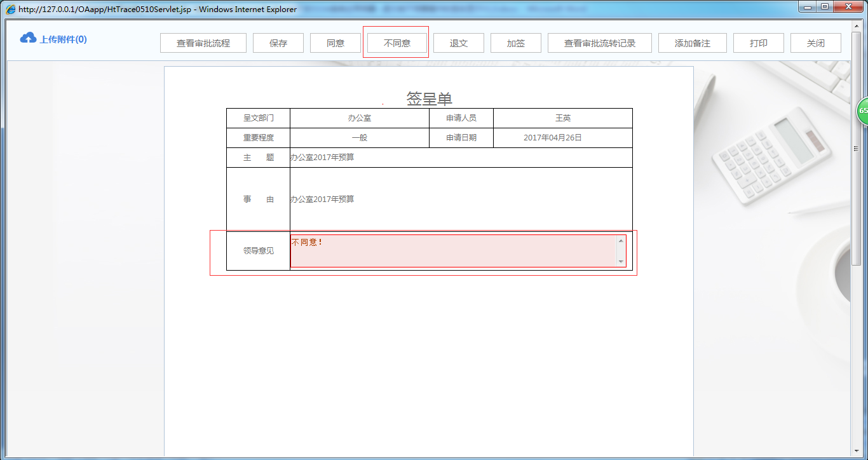Screen dimensions: 868x460
Task: Return the document with 退文
Action: point(459,43)
